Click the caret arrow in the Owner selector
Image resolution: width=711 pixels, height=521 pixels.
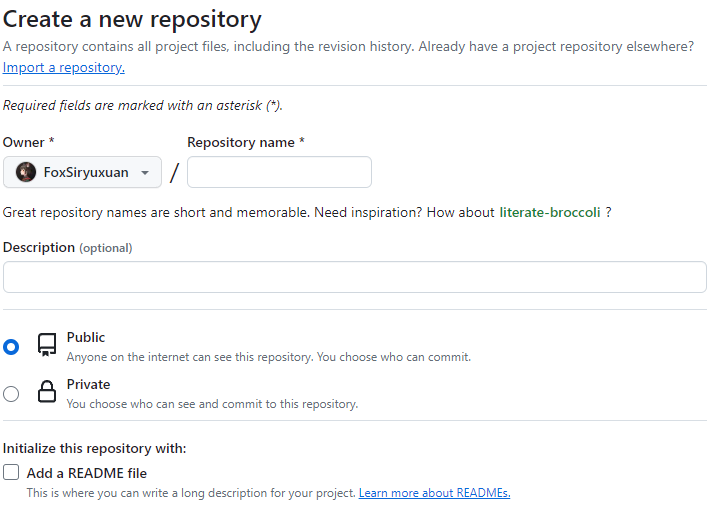145,173
